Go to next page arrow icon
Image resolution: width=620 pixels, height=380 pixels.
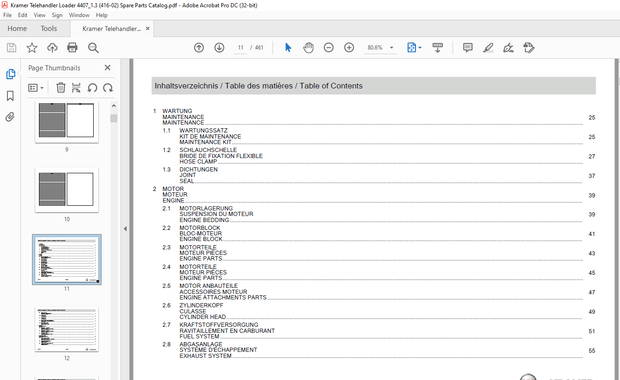[x=219, y=48]
